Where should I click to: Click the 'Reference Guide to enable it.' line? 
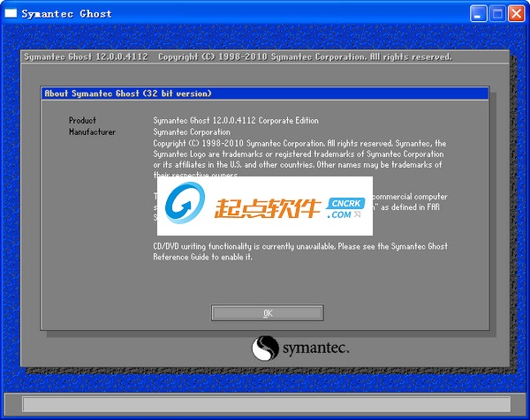coord(202,257)
